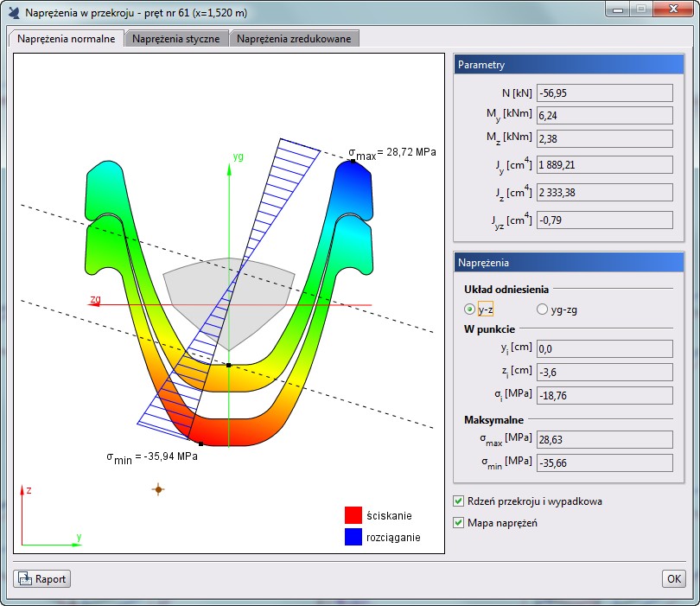This screenshot has width=700, height=606.
Task: Click the Jyz field showing -0,79
Action: [x=604, y=220]
